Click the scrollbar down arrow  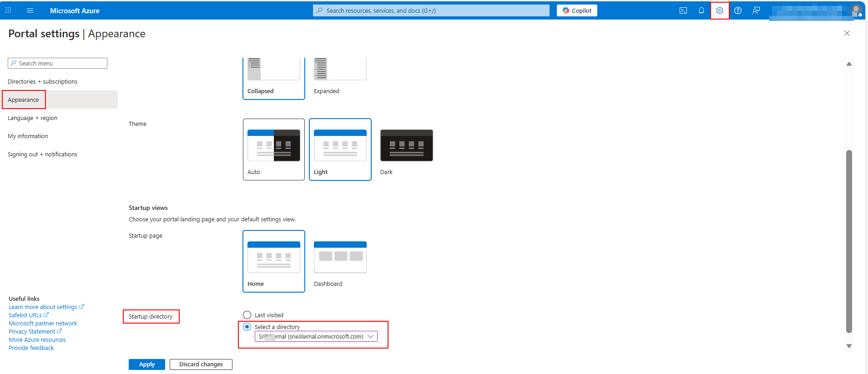click(849, 346)
